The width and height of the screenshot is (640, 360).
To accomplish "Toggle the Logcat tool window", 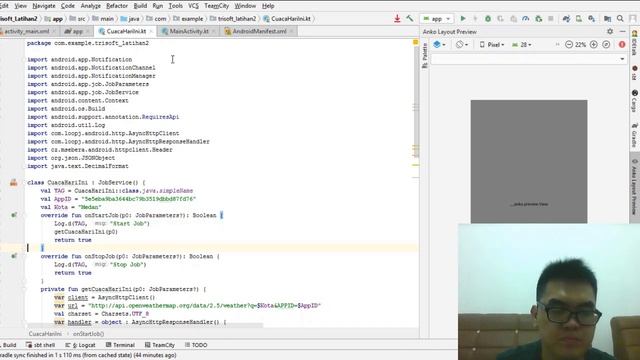I will [80, 345].
